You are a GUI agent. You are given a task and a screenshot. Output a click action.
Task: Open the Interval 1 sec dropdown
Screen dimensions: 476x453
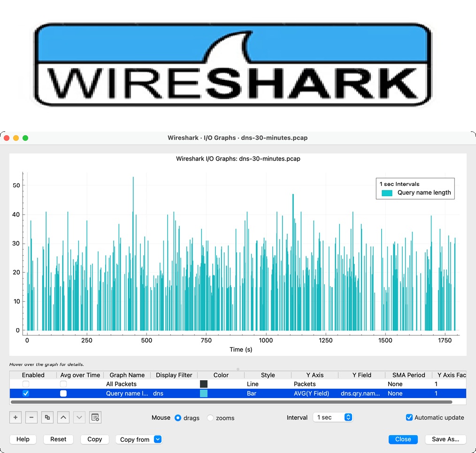coord(332,417)
